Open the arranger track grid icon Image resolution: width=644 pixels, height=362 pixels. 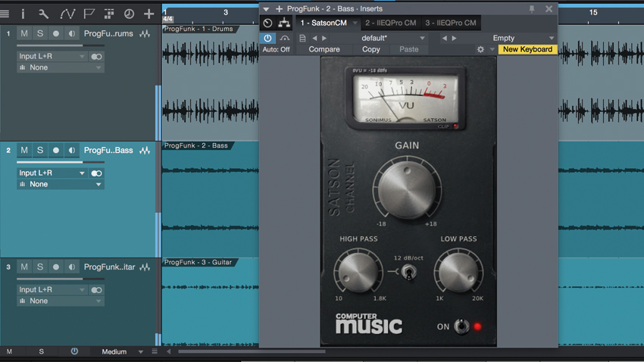109,14
